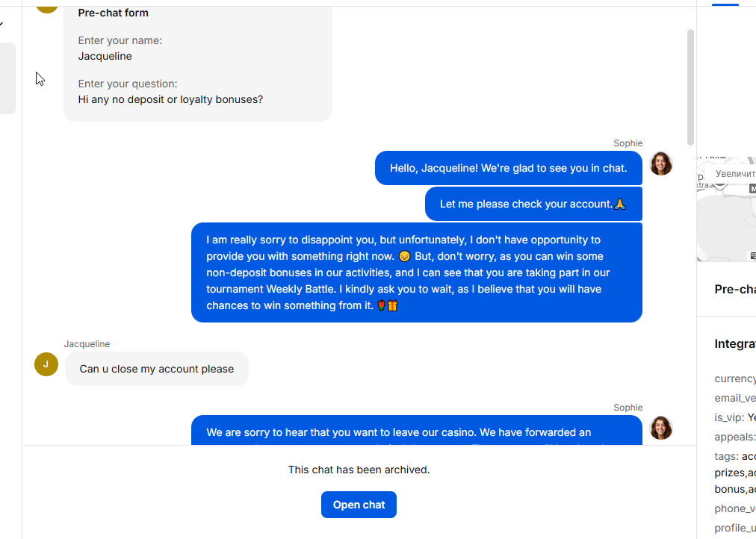This screenshot has width=756, height=539.
Task: Click the Pre-chat form card
Action: point(197,60)
